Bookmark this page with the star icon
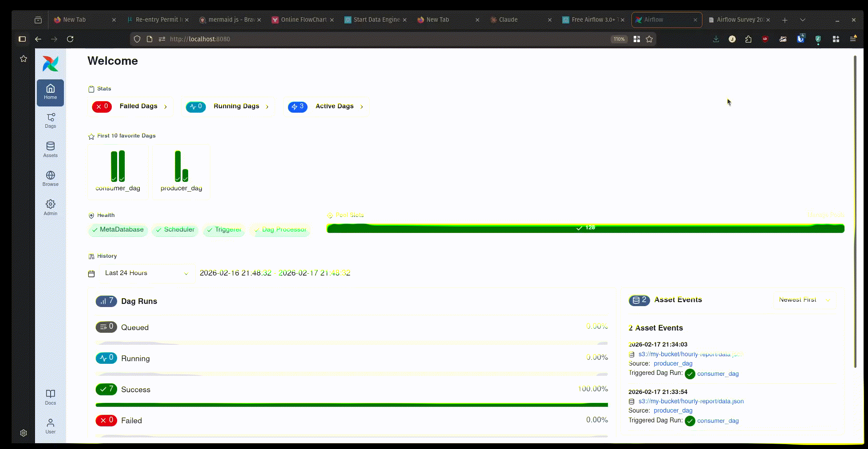 pyautogui.click(x=649, y=39)
